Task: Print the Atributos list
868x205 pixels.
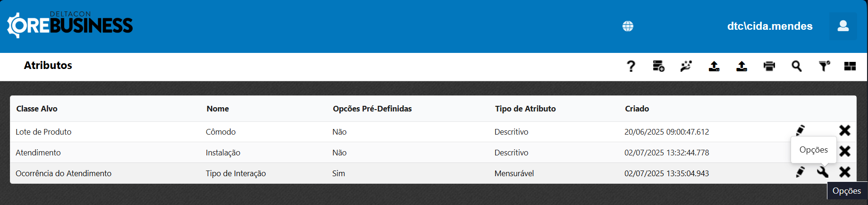Action: pyautogui.click(x=769, y=66)
